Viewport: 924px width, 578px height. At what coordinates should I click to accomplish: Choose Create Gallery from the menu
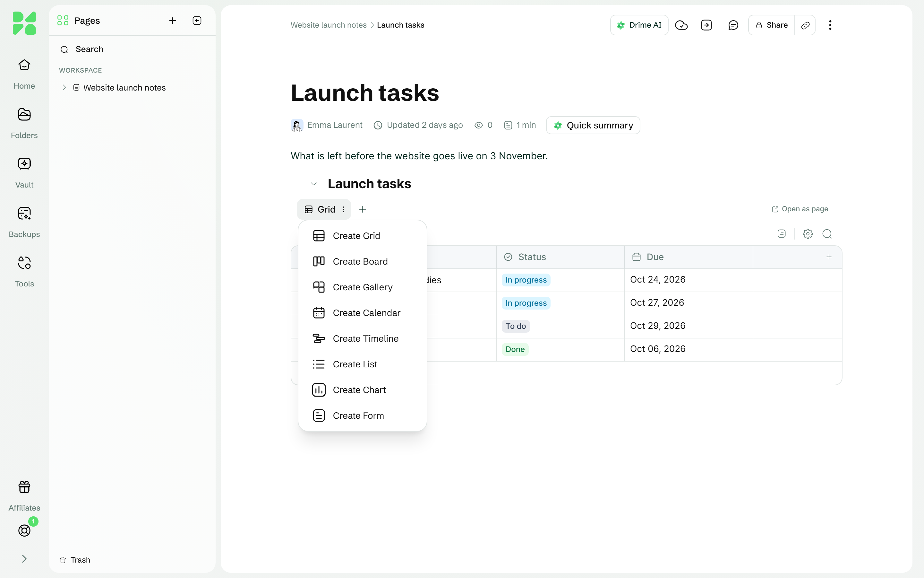click(x=362, y=287)
